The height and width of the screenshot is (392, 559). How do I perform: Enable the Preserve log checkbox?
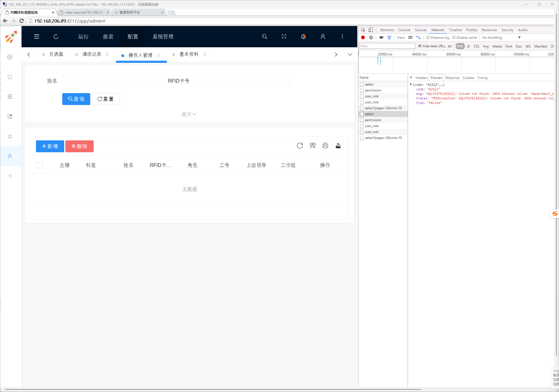click(x=428, y=37)
